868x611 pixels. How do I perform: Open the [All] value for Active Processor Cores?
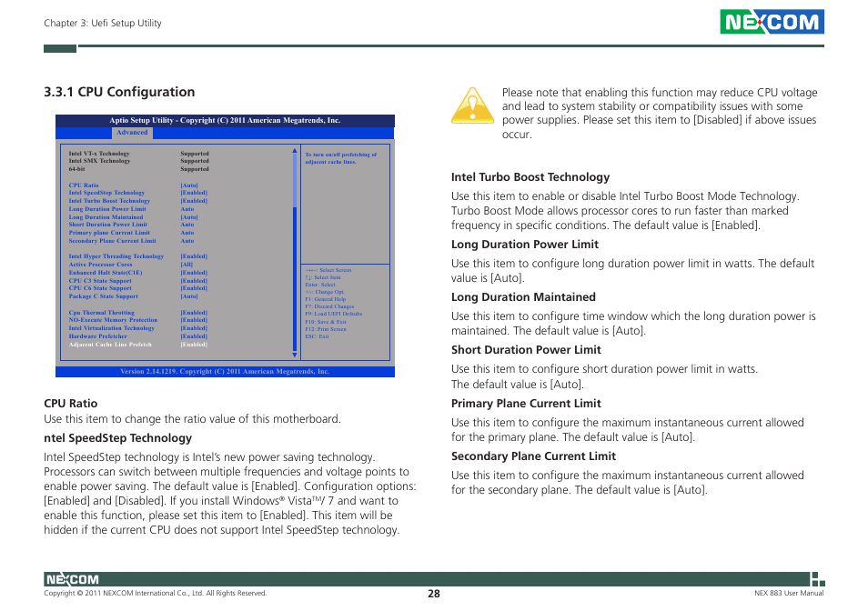tap(187, 265)
